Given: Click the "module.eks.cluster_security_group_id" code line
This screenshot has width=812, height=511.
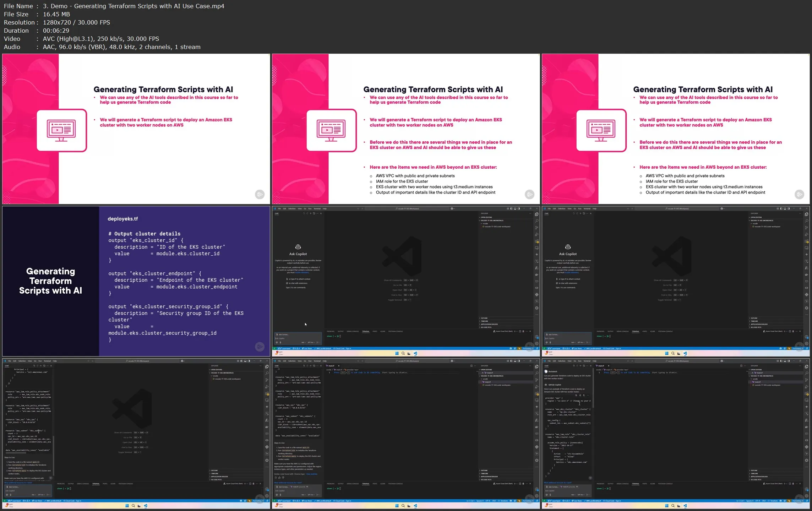Looking at the screenshot, I should click(x=162, y=333).
